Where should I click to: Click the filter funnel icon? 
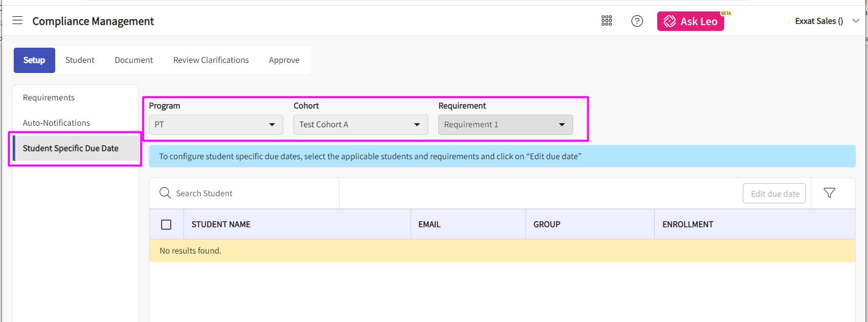pyautogui.click(x=829, y=193)
